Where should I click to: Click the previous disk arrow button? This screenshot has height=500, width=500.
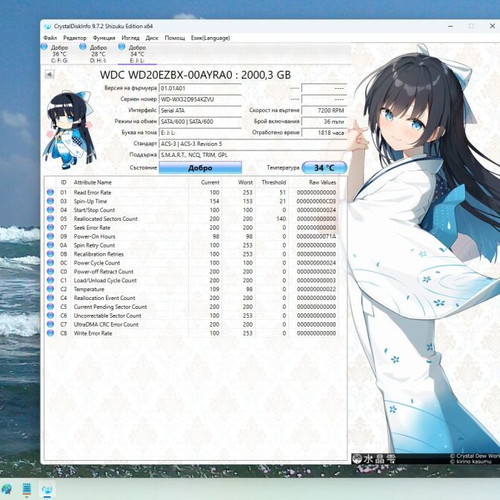point(49,74)
